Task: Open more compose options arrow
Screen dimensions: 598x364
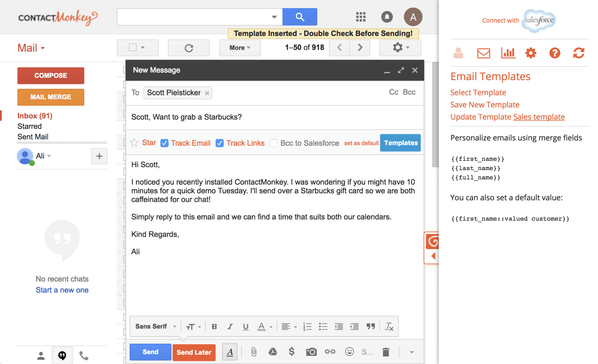Action: click(411, 352)
